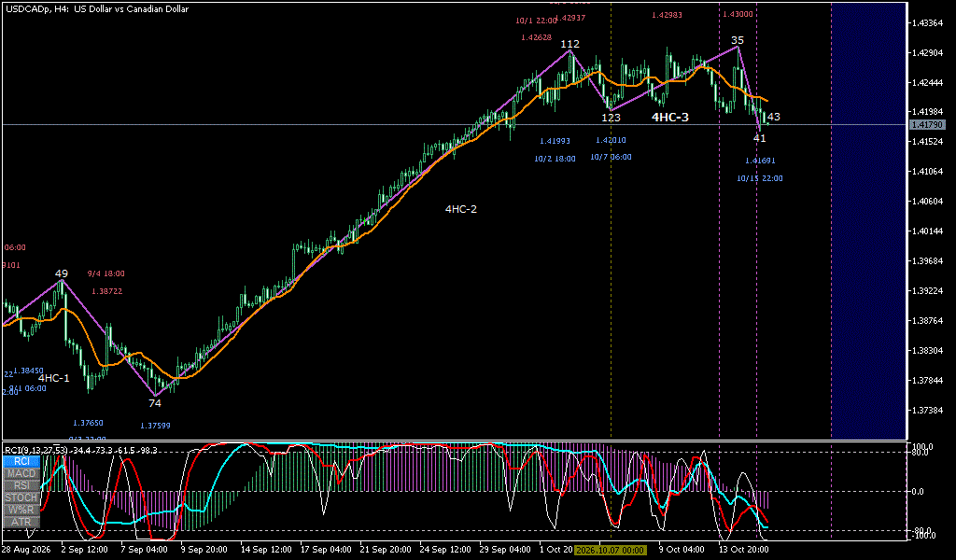Click the red '9/4 18:00' time label
The height and width of the screenshot is (560, 956).
coord(106,273)
